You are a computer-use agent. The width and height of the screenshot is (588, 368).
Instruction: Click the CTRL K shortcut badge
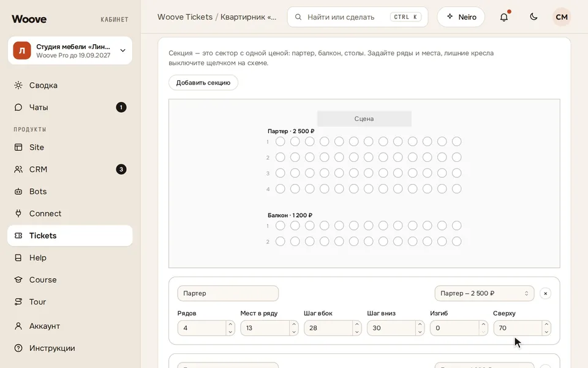tap(405, 17)
